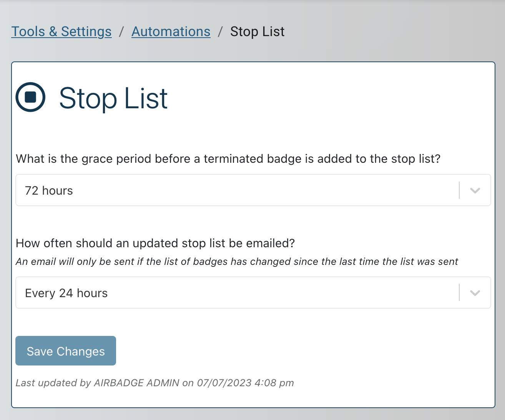The width and height of the screenshot is (505, 420).
Task: Click the slash separator after Automations
Action: (220, 31)
